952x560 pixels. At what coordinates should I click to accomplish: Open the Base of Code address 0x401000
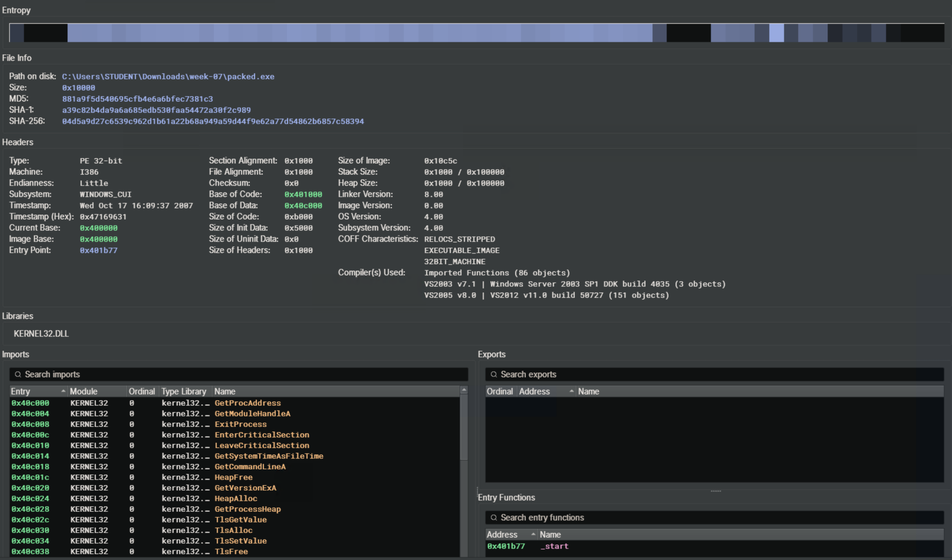(303, 194)
